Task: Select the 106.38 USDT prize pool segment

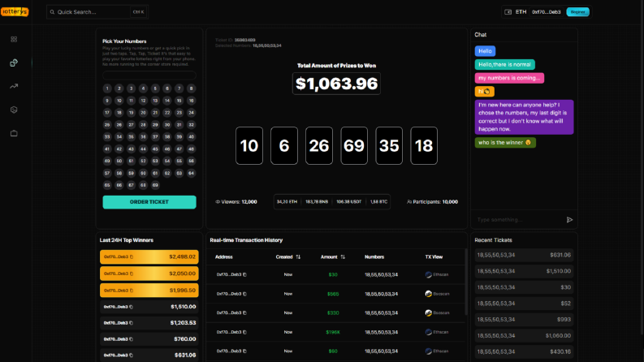Action: [x=348, y=202]
